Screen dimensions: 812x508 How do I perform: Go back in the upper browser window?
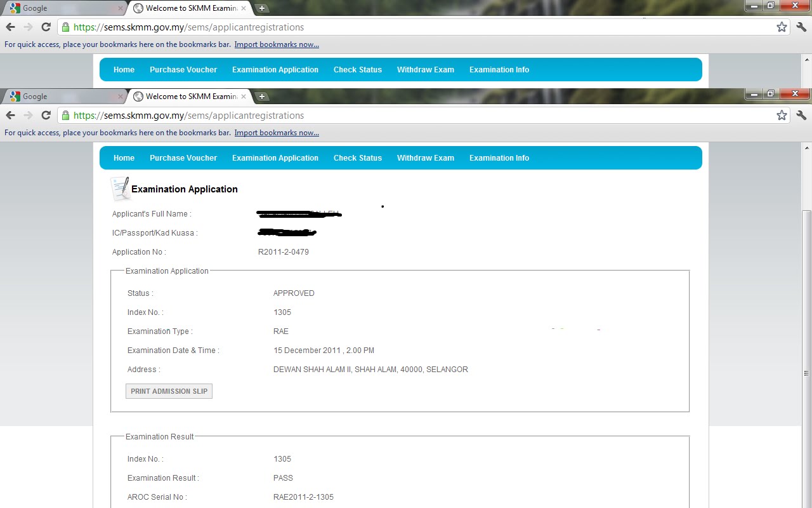(x=10, y=27)
